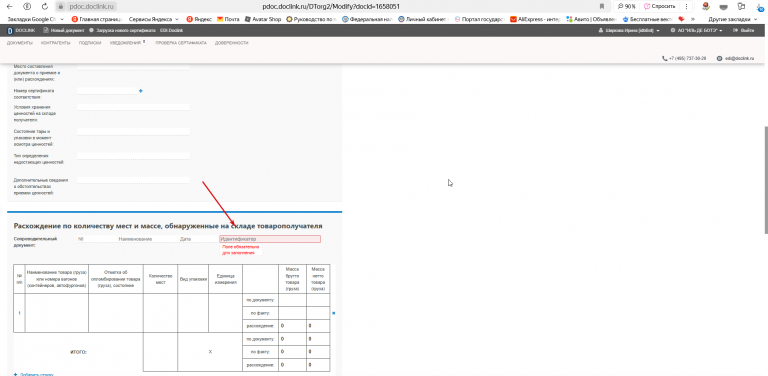Viewport: 768px width, 376px height.
Task: Open the КОНТРАГЕНТЫ menu tab
Action: [x=56, y=43]
